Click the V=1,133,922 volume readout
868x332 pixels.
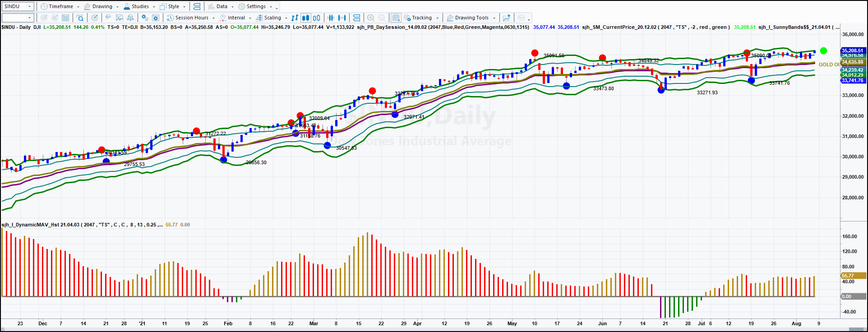coord(340,27)
